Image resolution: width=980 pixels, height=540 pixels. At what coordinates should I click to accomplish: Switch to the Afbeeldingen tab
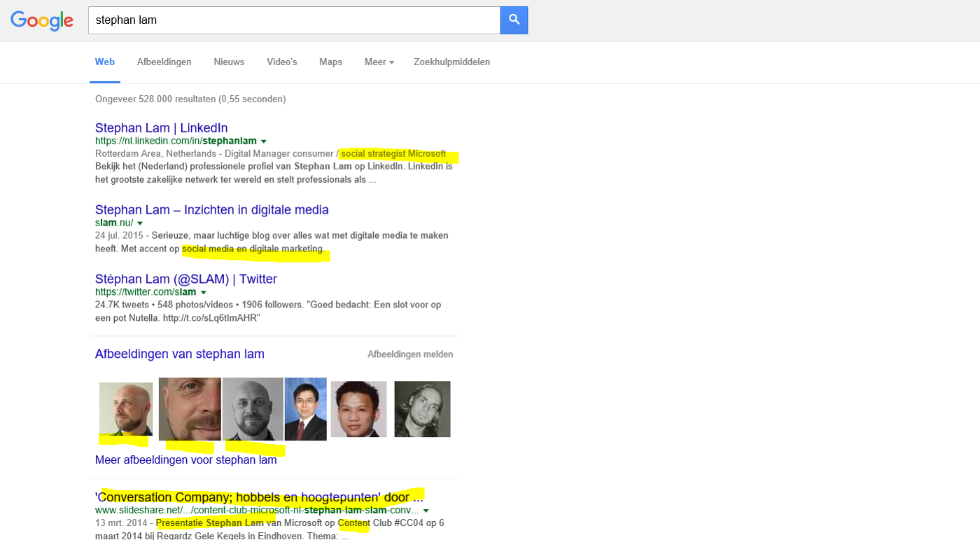[164, 62]
